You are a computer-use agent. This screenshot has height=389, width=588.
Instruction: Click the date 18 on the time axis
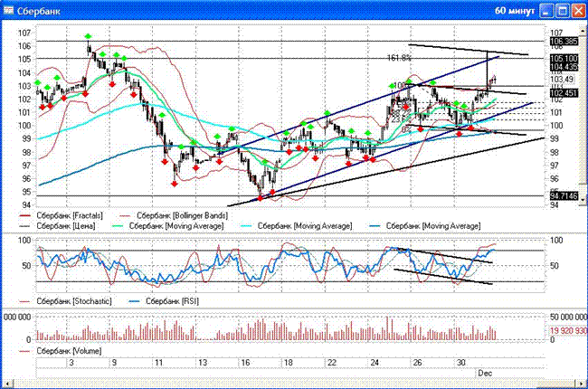[288, 363]
